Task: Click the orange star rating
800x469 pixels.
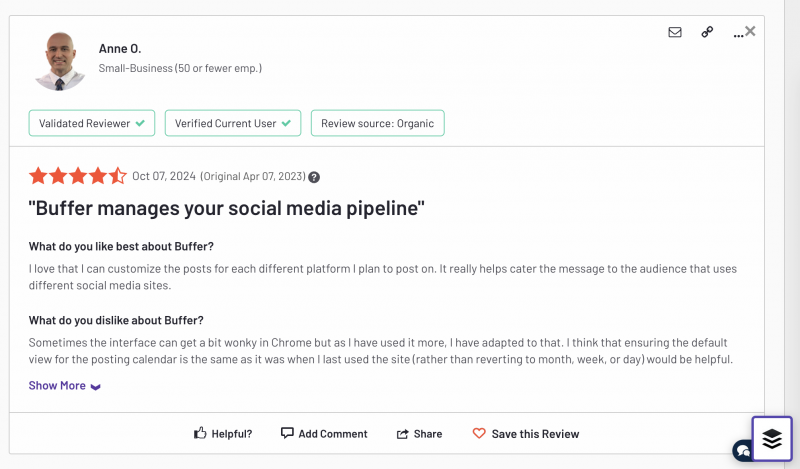Action: (78, 176)
